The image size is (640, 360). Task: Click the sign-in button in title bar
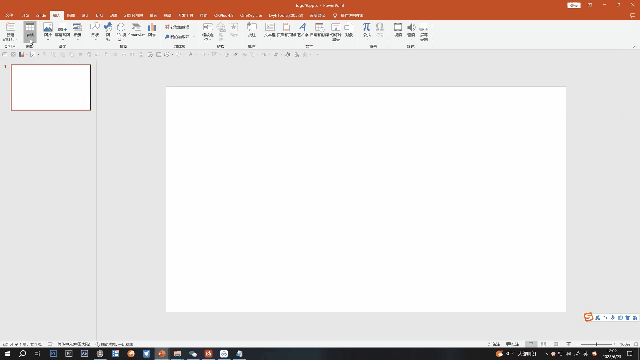574,5
